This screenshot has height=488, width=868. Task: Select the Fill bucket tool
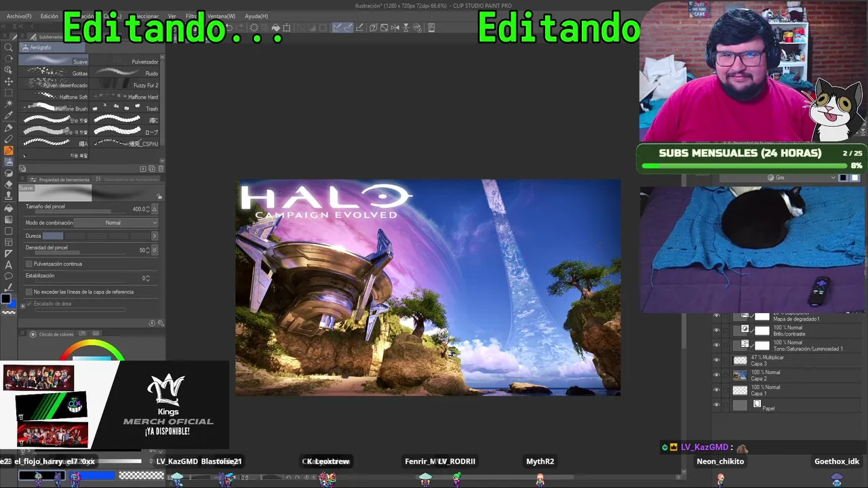(x=9, y=208)
